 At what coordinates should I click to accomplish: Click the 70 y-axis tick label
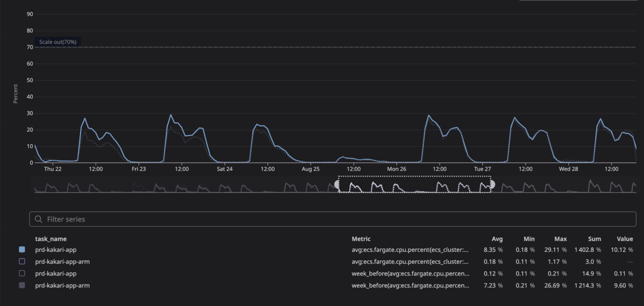coord(30,47)
